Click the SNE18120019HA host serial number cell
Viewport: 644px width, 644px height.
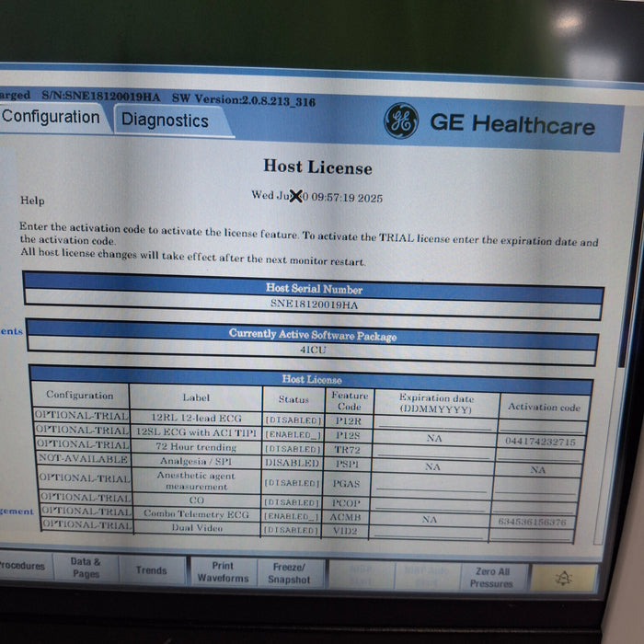(x=315, y=305)
